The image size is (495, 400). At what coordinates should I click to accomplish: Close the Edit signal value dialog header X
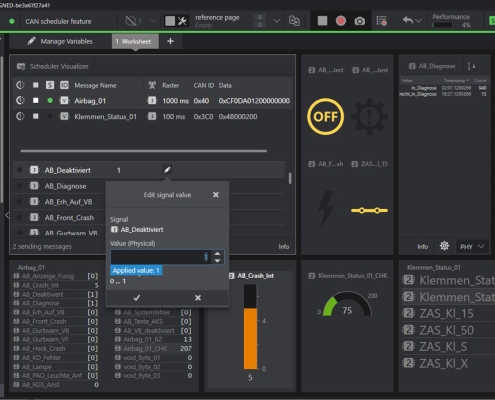pyautogui.click(x=216, y=195)
